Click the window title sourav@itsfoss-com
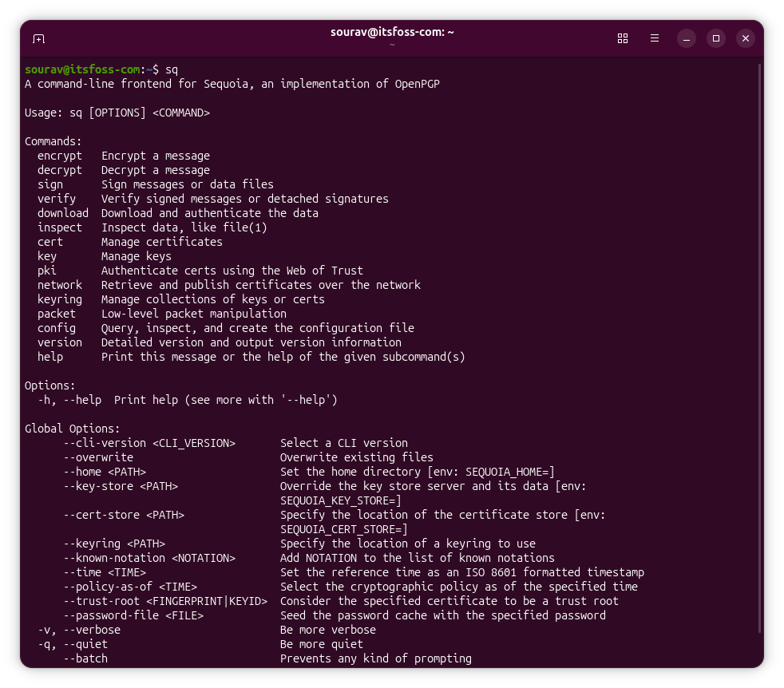 pyautogui.click(x=392, y=32)
